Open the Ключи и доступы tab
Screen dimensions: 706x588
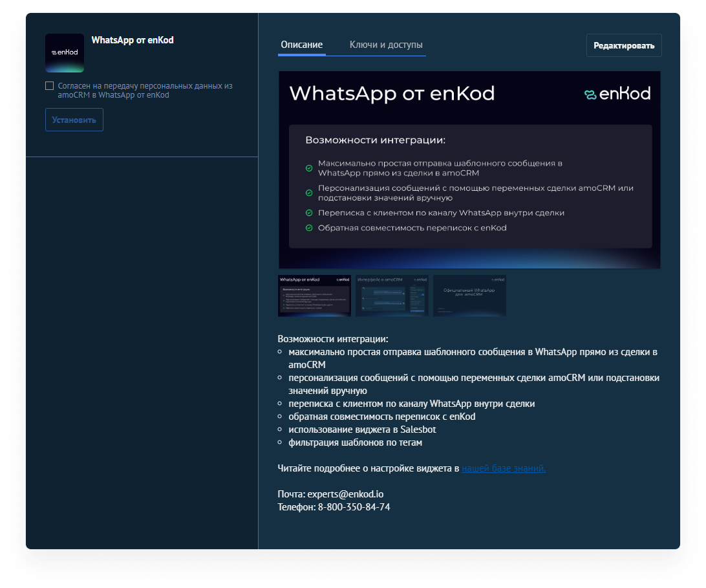coord(386,45)
